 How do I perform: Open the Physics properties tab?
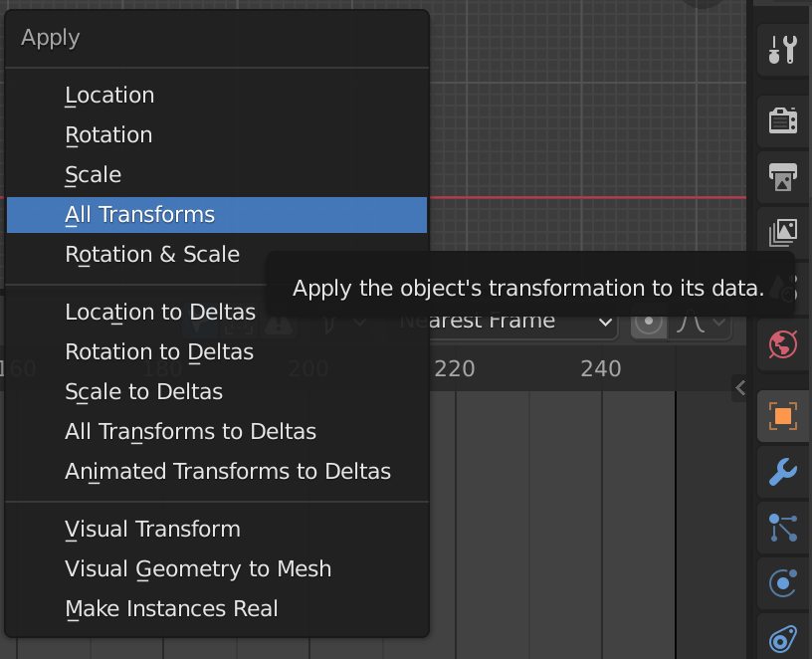click(x=782, y=583)
